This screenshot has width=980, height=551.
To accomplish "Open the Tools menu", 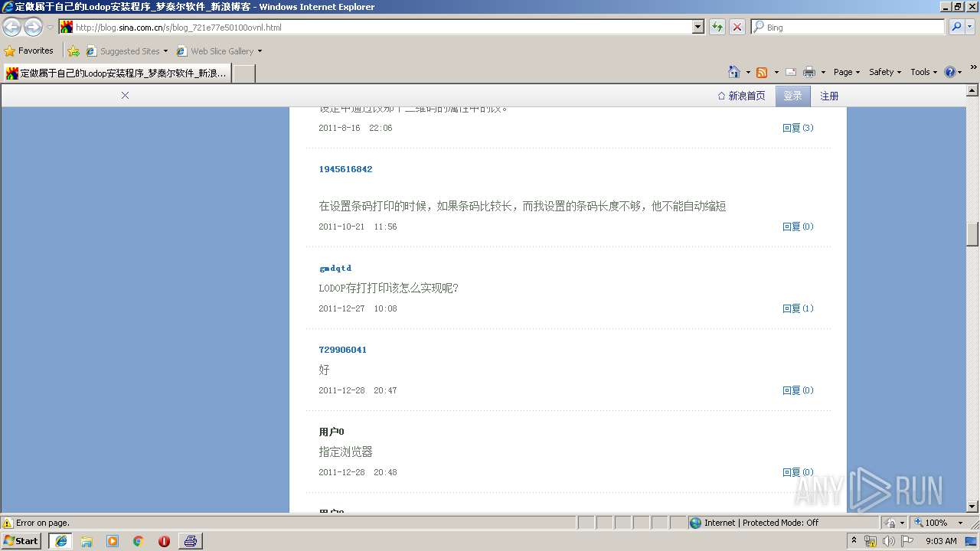I will coord(923,72).
